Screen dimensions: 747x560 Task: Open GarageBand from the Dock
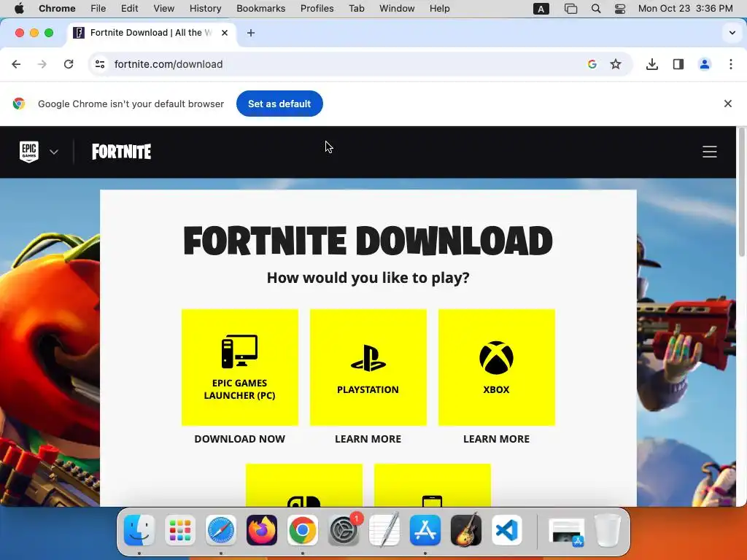click(x=466, y=530)
